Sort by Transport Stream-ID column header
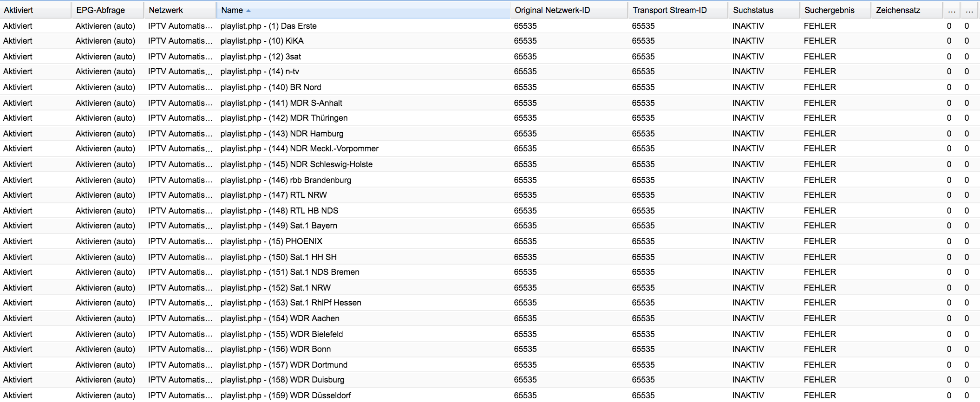The height and width of the screenshot is (402, 980). (x=678, y=10)
